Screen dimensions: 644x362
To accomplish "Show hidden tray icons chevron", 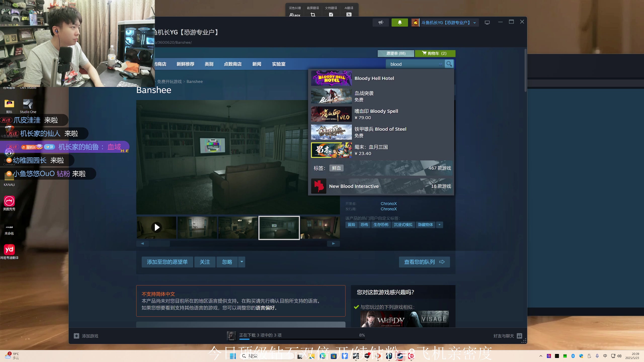I will pyautogui.click(x=541, y=356).
